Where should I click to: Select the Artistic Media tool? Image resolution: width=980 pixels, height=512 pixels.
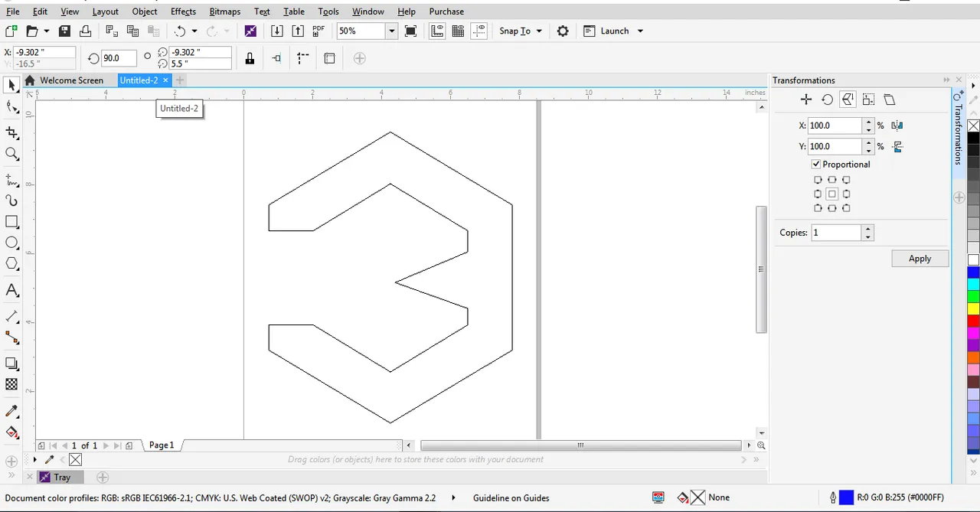coord(11,201)
